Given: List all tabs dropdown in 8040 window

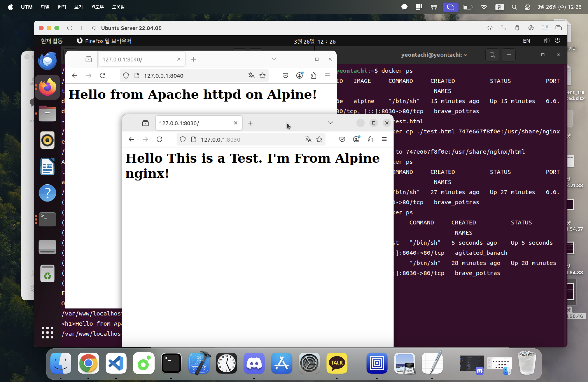Looking at the screenshot, I should [x=274, y=59].
